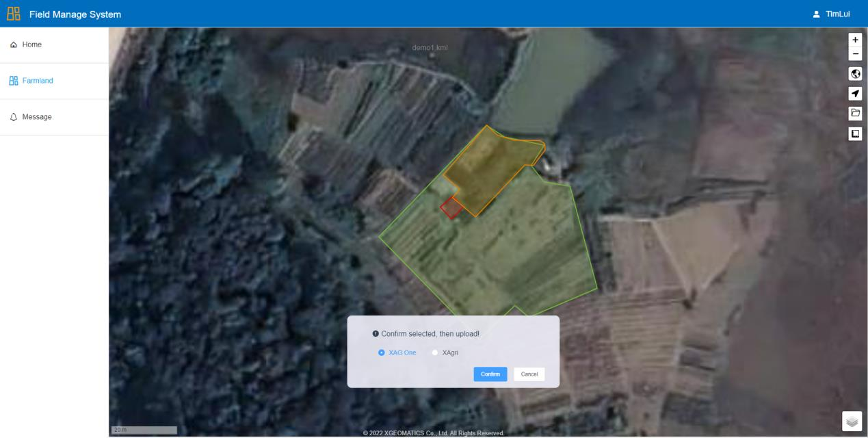
Task: Click the globe icon on map toolbar
Action: tap(855, 74)
